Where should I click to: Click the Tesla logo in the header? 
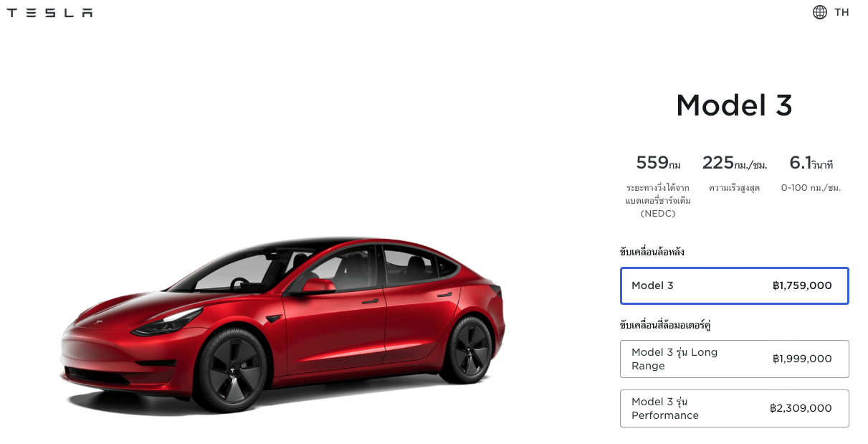click(49, 12)
